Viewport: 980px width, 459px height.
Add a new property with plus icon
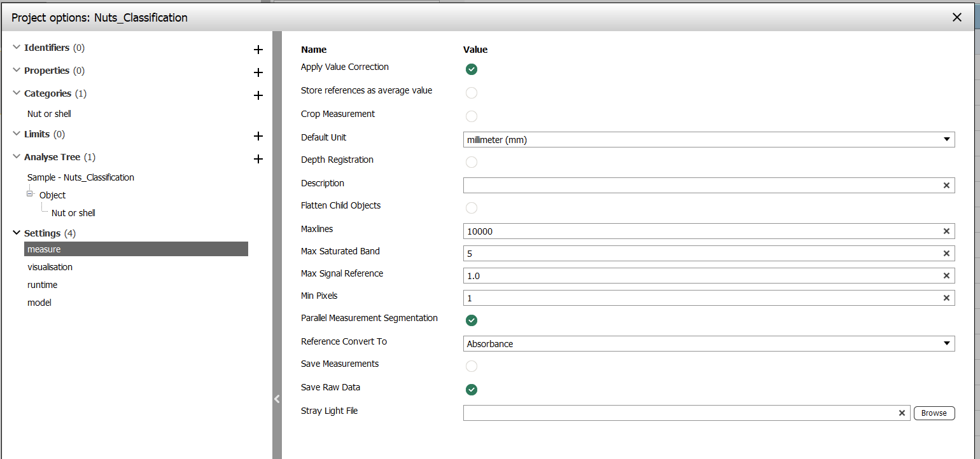coord(258,72)
